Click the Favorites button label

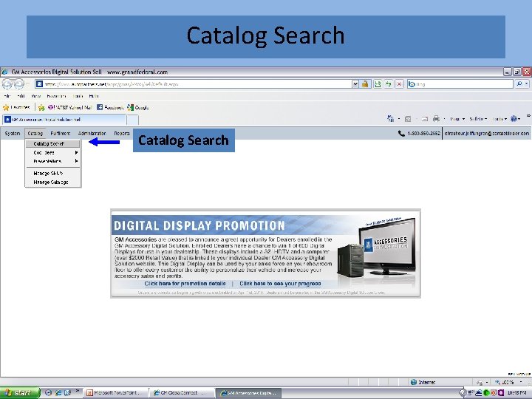(21, 108)
